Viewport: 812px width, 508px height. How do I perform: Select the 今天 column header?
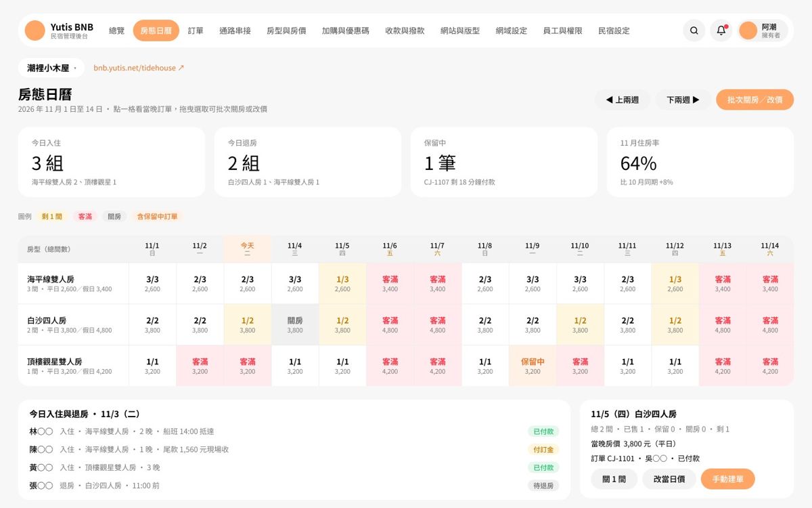(248, 249)
